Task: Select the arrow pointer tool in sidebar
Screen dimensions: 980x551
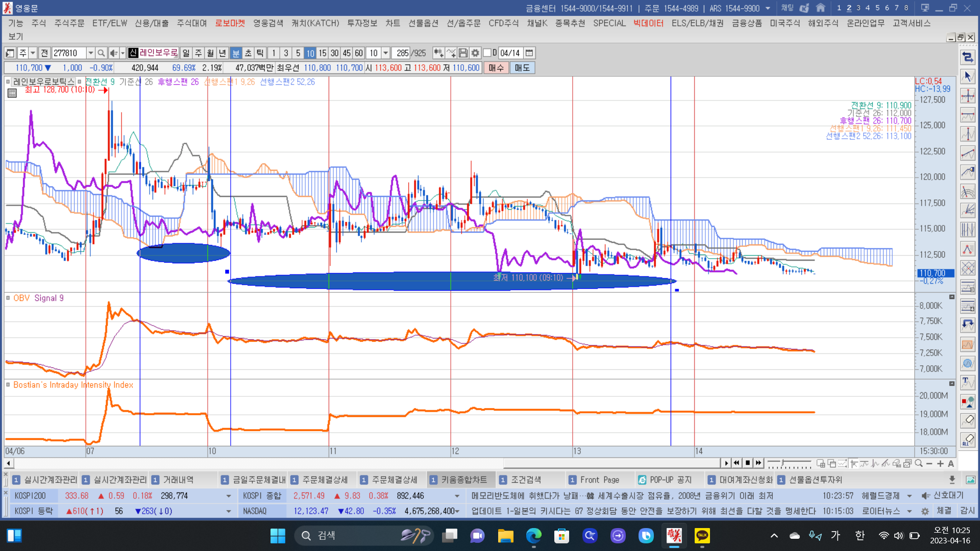Action: [x=968, y=77]
